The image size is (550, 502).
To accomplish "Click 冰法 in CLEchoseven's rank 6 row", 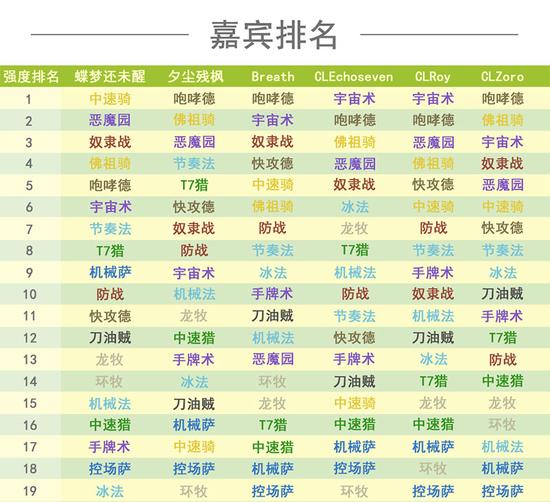I will pyautogui.click(x=355, y=207).
